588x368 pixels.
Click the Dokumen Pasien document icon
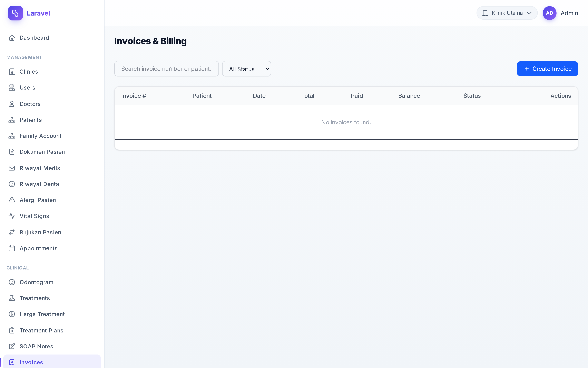(x=12, y=152)
